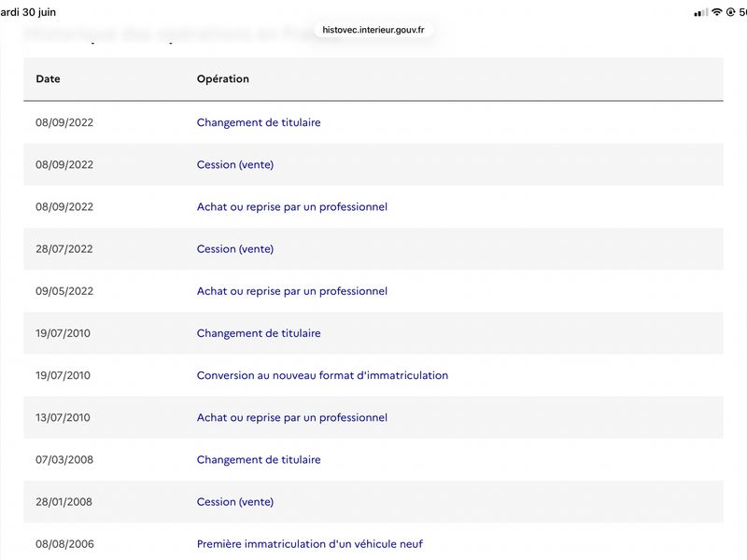The height and width of the screenshot is (560, 747).
Task: Tap the Wi-Fi status icon
Action: [717, 12]
